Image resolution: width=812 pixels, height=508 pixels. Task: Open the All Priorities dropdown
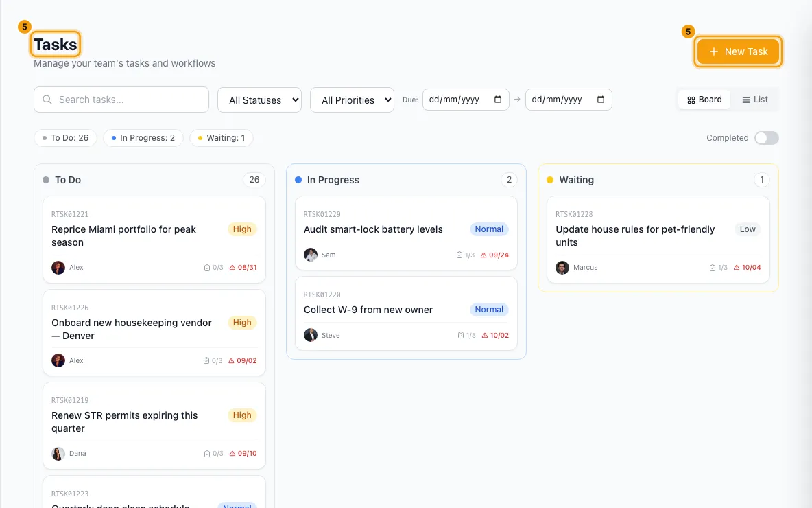[x=352, y=100]
